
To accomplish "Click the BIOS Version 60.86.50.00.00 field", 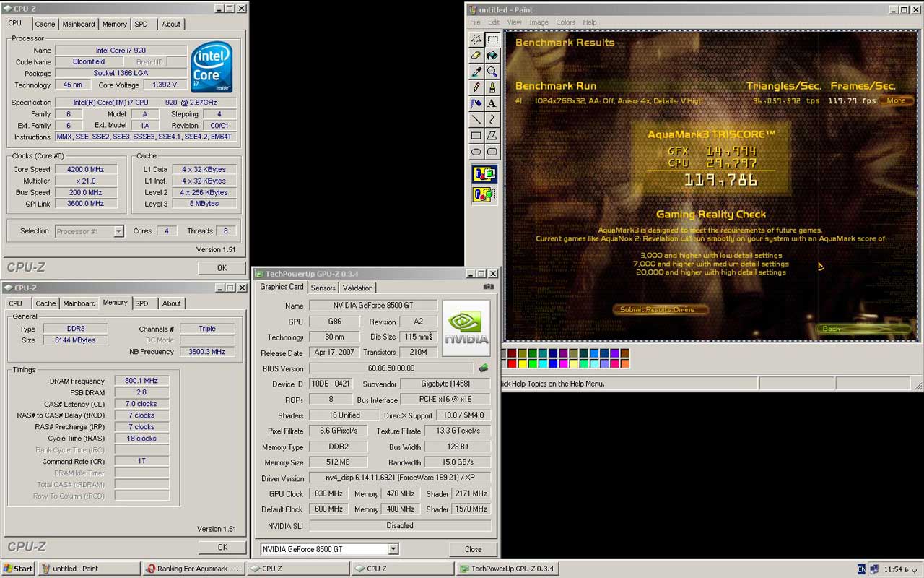I will tap(391, 368).
